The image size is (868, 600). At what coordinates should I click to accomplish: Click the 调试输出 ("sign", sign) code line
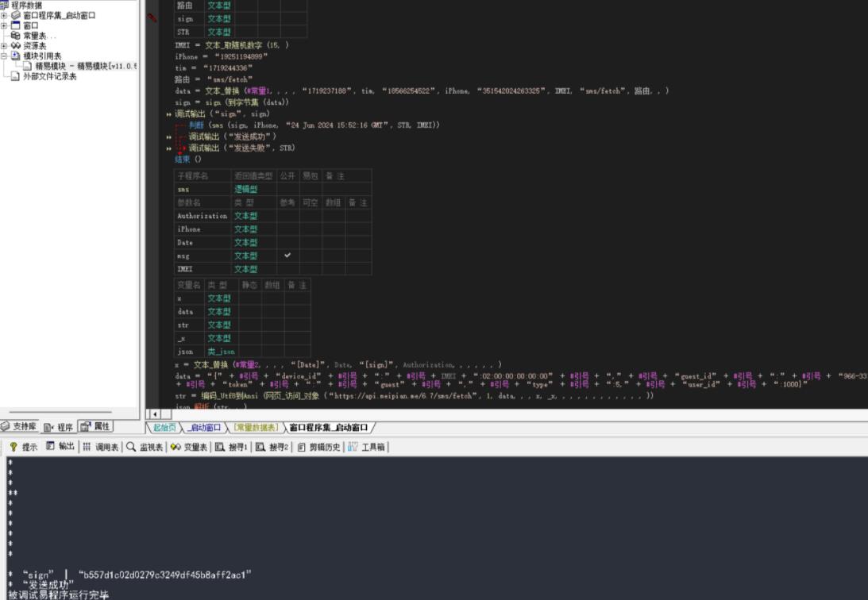pyautogui.click(x=222, y=114)
